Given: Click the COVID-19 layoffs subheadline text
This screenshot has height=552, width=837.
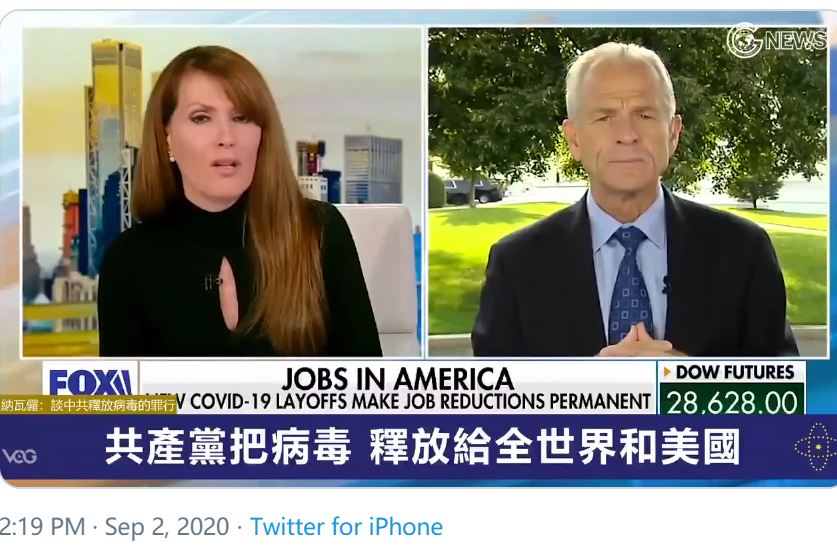Looking at the screenshot, I should (x=414, y=401).
